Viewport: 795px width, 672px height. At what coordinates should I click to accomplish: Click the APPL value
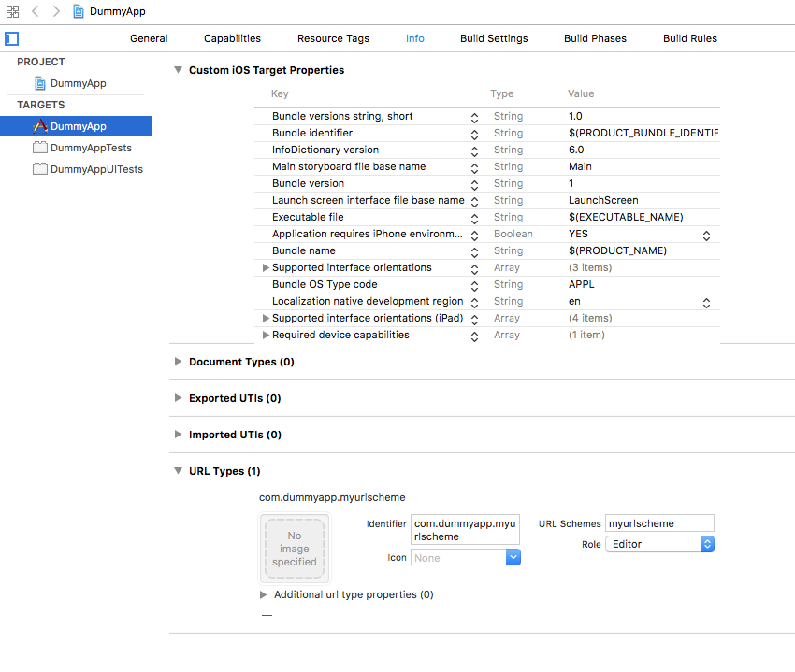(581, 284)
